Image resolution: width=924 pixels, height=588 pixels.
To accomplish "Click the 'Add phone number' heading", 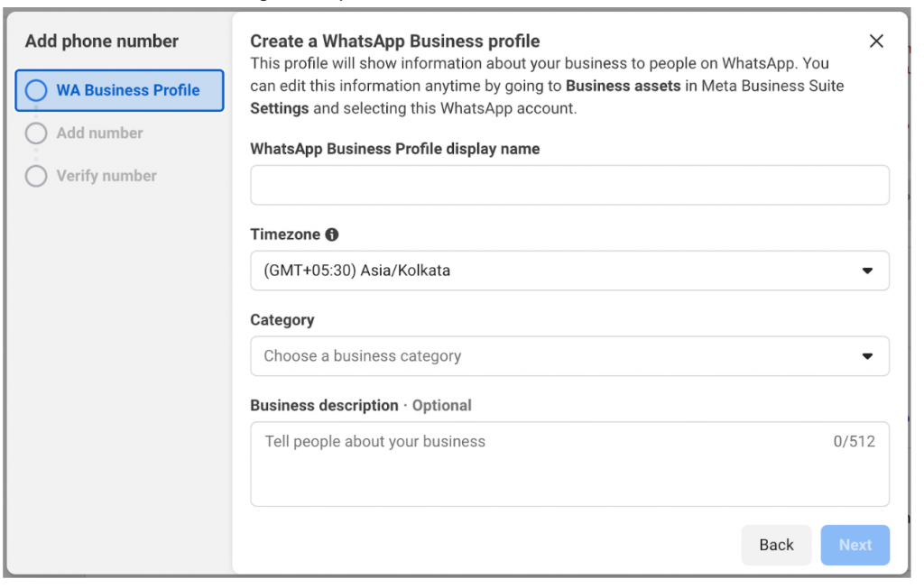I will tap(101, 41).
